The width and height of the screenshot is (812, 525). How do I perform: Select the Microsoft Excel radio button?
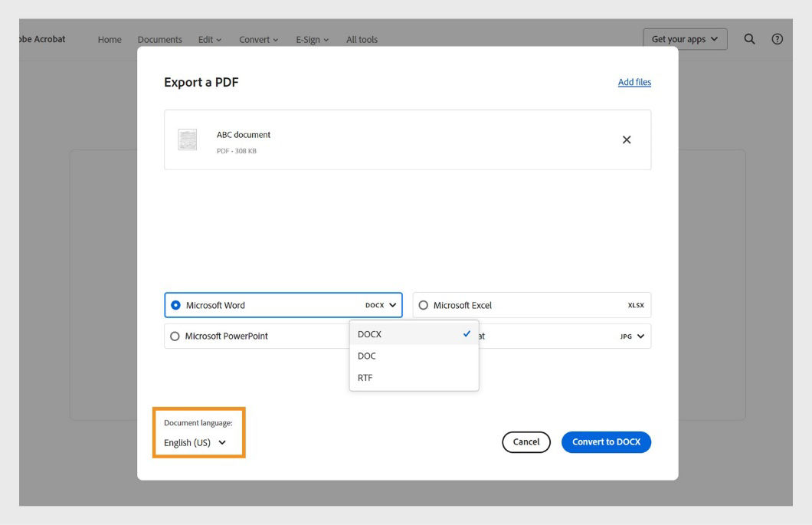tap(424, 304)
